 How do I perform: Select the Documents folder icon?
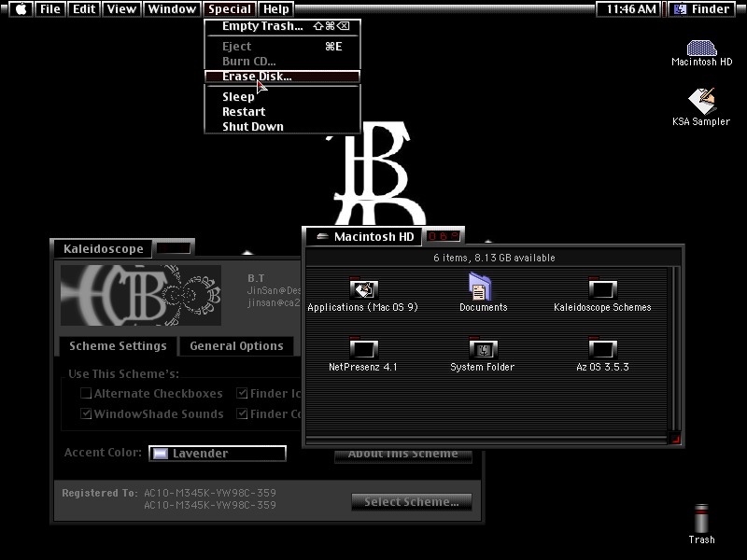[480, 287]
